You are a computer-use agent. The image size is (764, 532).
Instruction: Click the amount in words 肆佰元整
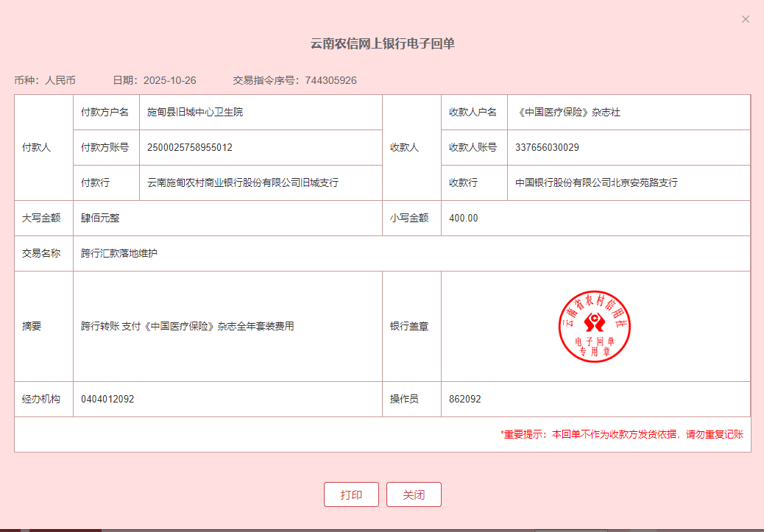click(x=100, y=218)
